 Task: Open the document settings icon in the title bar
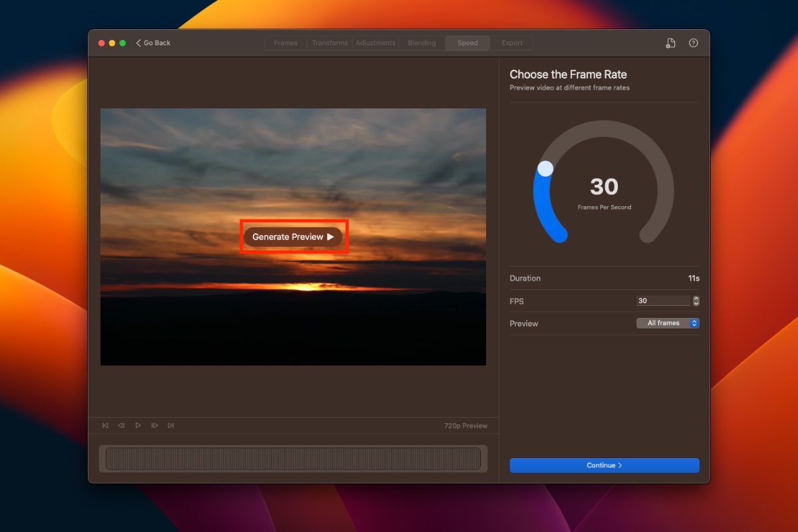click(x=670, y=43)
